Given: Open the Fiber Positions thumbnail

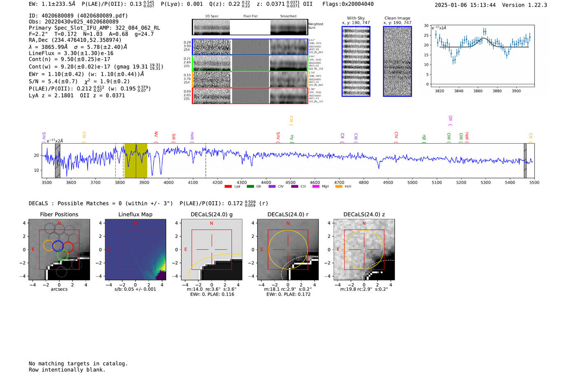Looking at the screenshot, I should pyautogui.click(x=59, y=249).
